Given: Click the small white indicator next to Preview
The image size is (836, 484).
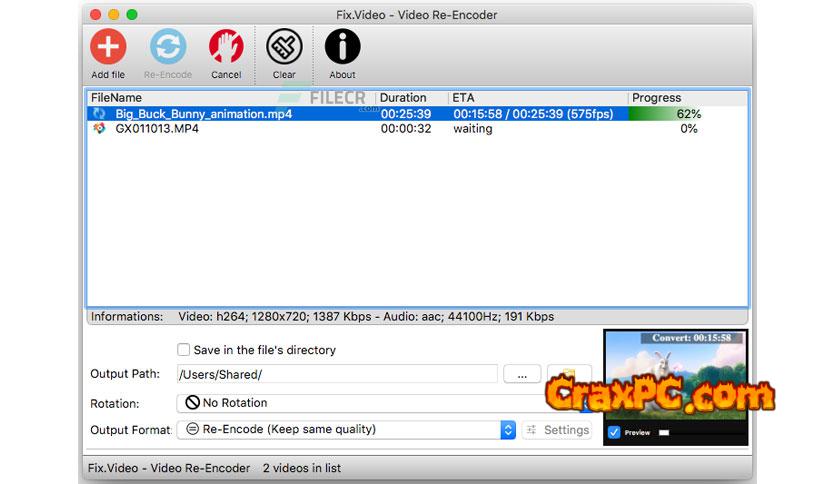Looking at the screenshot, I should [664, 432].
